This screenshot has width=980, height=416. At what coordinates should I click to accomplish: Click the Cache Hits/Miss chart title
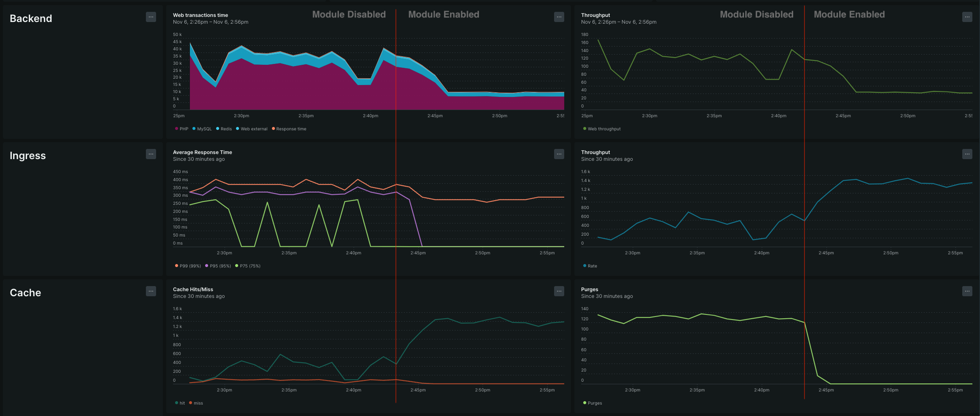click(193, 289)
